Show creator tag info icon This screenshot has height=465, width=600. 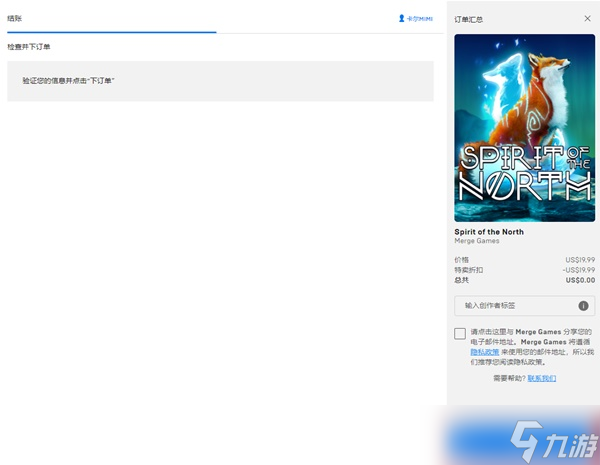click(583, 305)
